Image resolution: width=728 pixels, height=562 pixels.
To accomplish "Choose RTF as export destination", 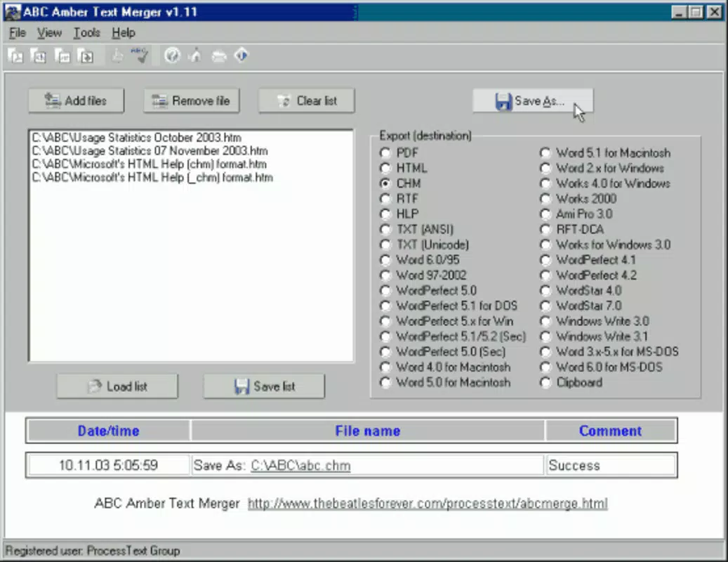I will click(399, 199).
